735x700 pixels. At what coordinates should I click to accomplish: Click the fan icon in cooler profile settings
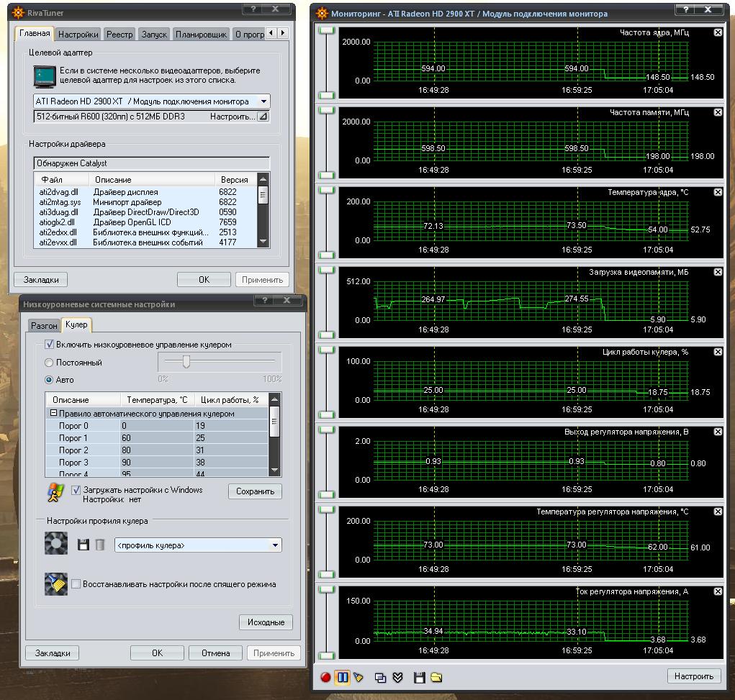55,543
